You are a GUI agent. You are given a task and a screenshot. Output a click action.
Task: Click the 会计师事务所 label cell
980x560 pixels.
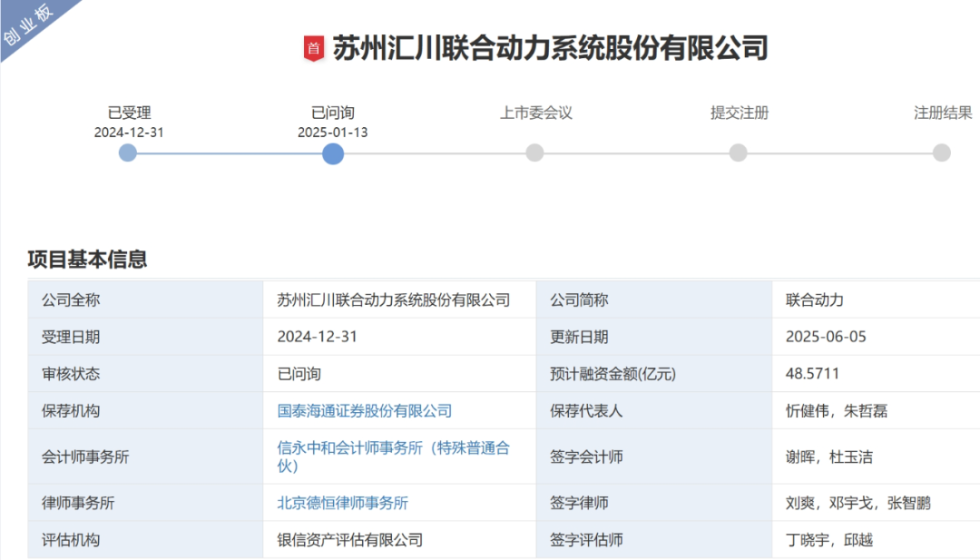(145, 457)
